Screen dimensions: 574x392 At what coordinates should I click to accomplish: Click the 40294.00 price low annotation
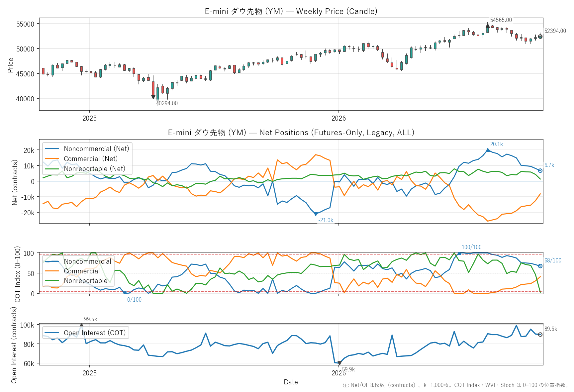167,103
